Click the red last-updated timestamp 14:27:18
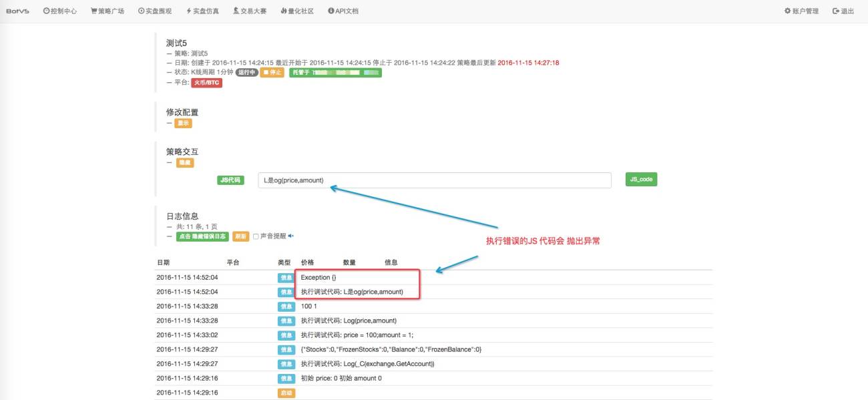This screenshot has height=400, width=868. 528,62
